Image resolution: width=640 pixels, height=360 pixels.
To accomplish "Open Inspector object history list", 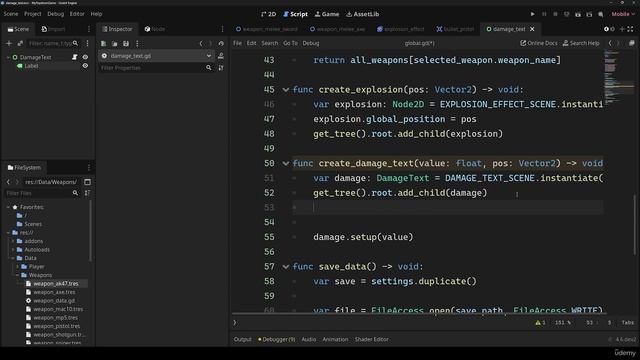I will pyautogui.click(x=221, y=43).
